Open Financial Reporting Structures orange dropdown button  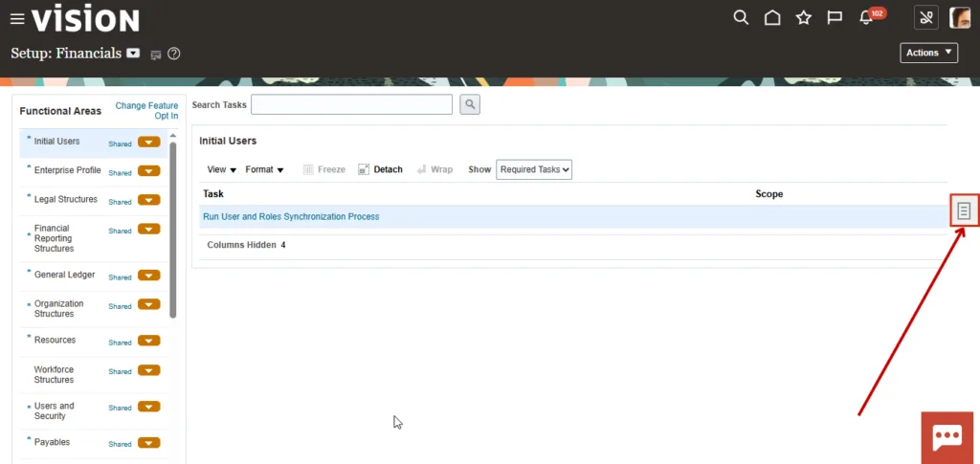pos(148,230)
